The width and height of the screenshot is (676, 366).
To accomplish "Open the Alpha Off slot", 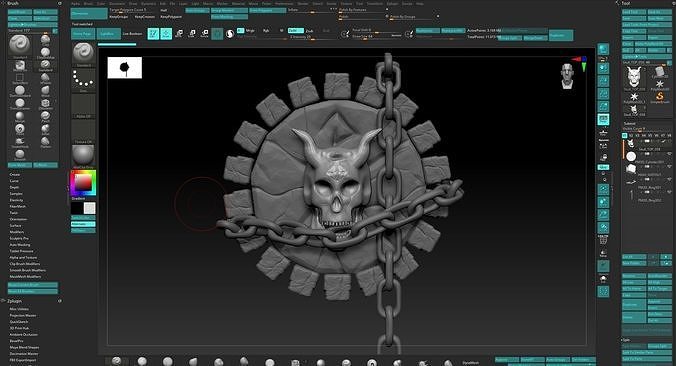I will [83, 105].
